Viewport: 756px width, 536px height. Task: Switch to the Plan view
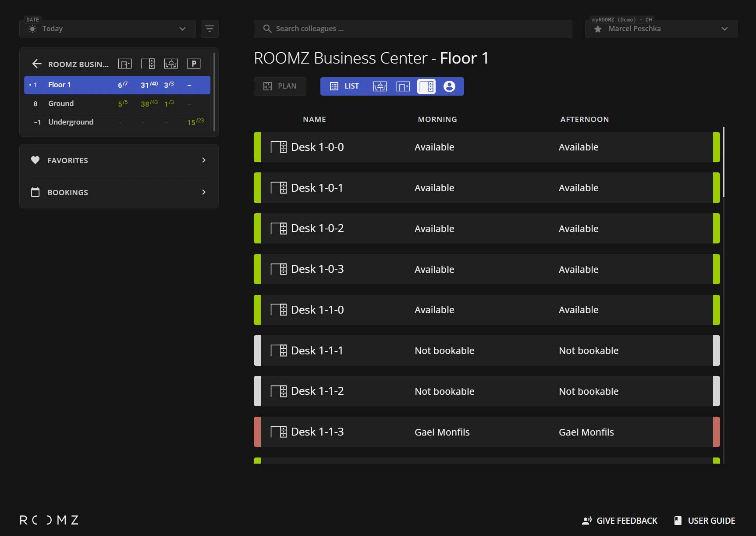(x=280, y=86)
